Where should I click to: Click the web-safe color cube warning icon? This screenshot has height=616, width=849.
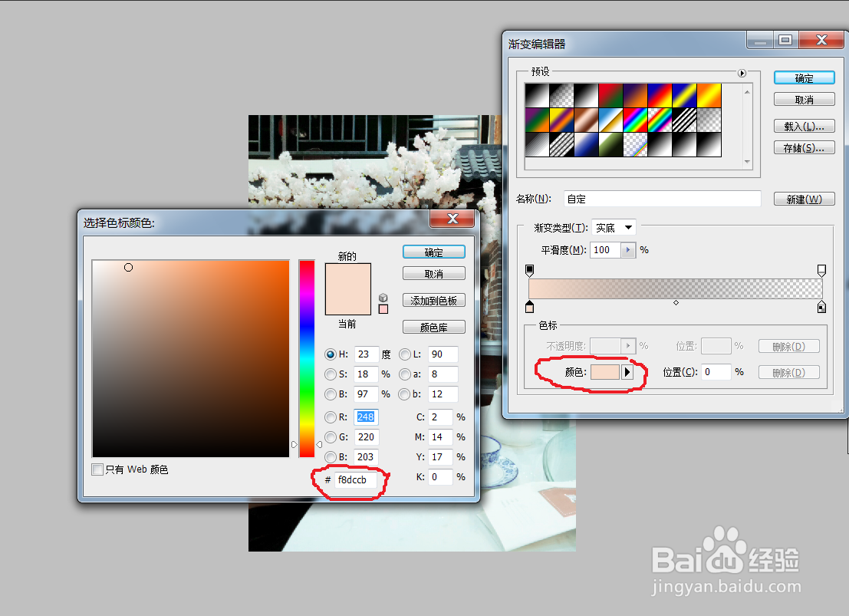tap(383, 298)
